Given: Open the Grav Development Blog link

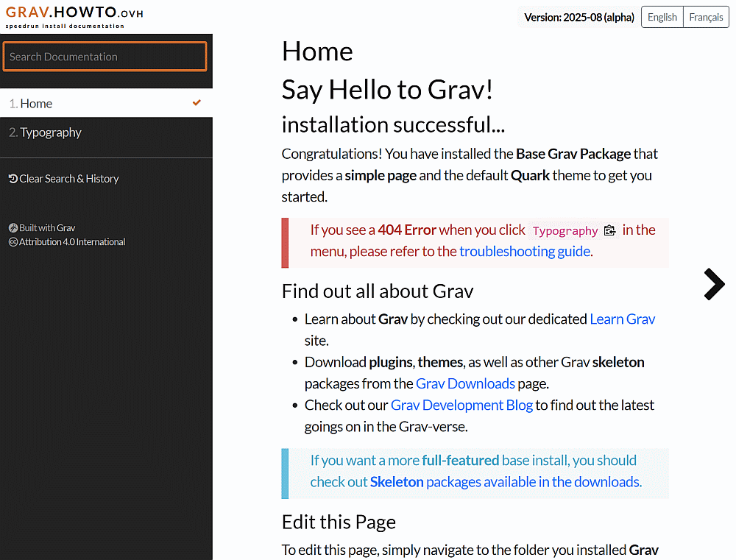Looking at the screenshot, I should (x=461, y=405).
